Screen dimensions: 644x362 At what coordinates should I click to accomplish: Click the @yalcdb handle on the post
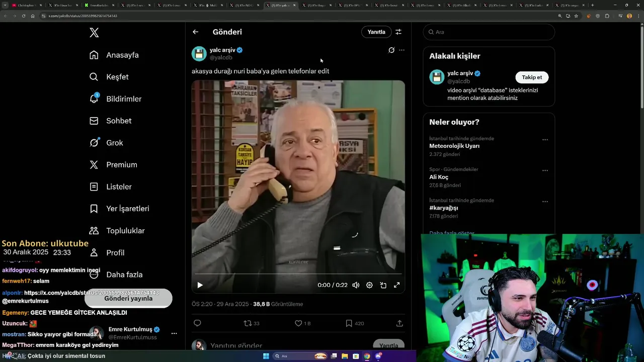pos(221,57)
